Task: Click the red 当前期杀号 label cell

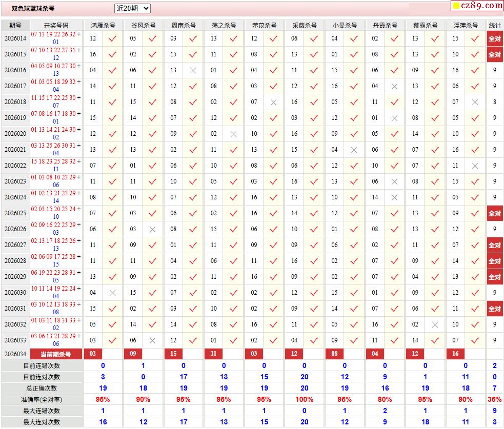Action: click(56, 354)
